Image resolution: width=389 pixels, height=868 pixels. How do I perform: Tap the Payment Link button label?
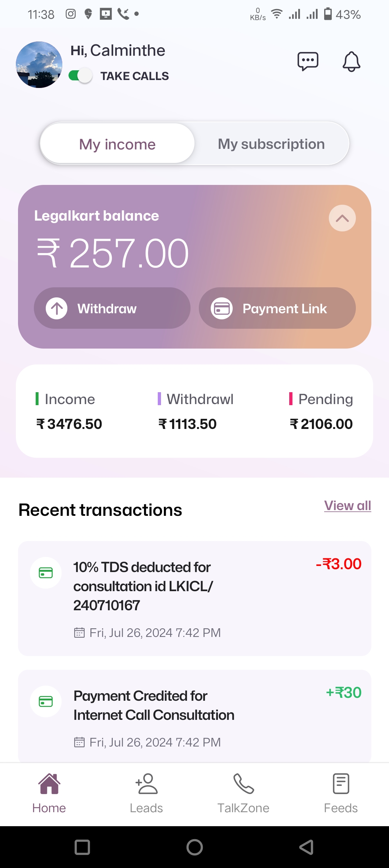285,309
